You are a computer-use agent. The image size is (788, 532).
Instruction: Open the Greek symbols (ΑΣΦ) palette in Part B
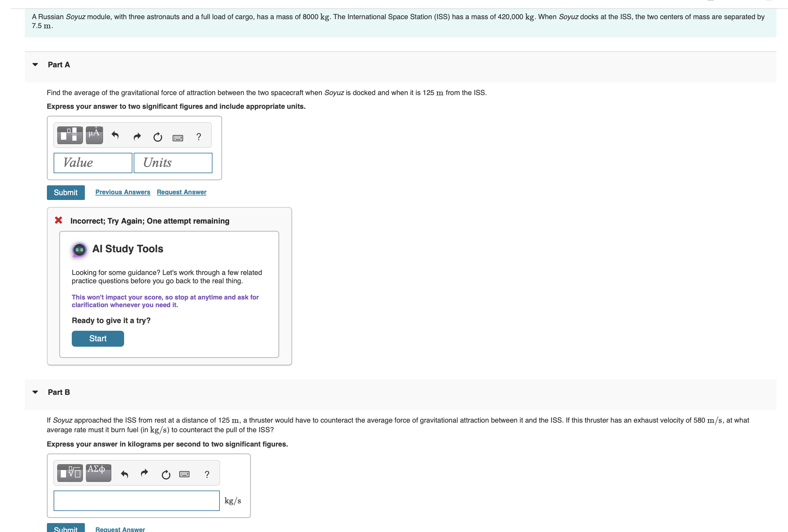point(98,471)
